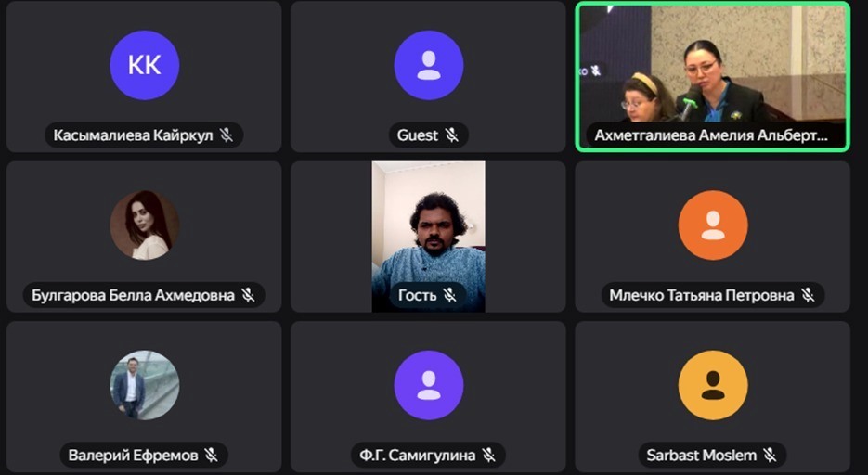Click the Ф.Г. Самигулина name label
The height and width of the screenshot is (475, 868).
[418, 455]
